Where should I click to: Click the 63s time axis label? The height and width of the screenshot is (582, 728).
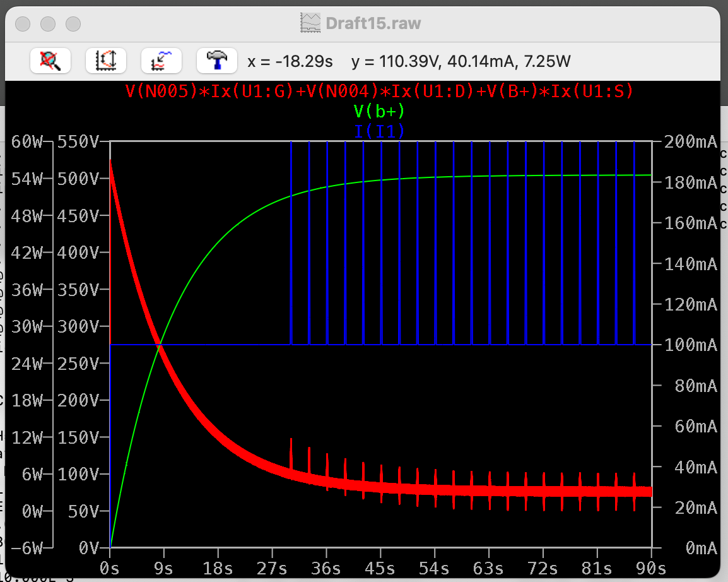click(488, 569)
